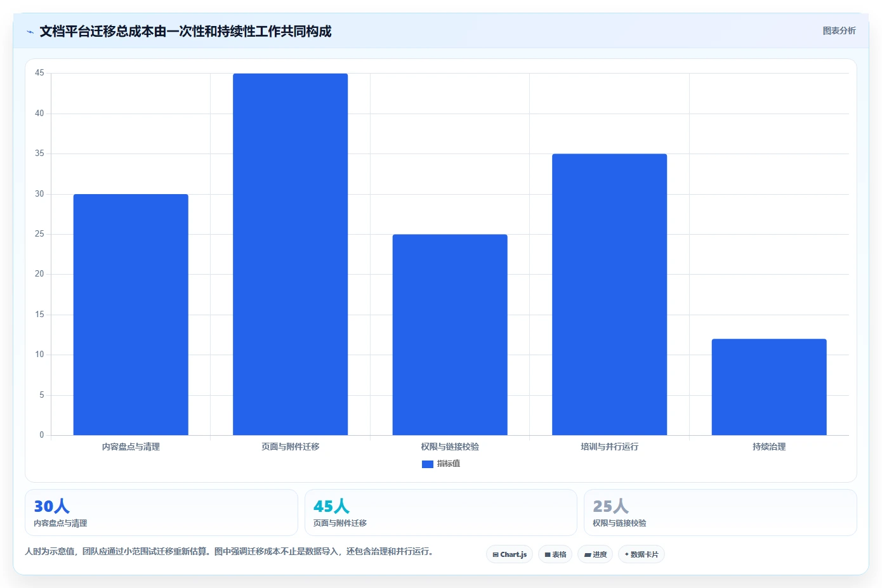Click the y-axis value 10
Image resolution: width=882 pixels, height=588 pixels.
click(x=39, y=355)
